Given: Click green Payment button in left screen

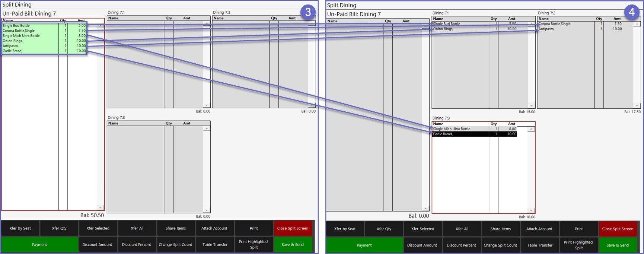Looking at the screenshot, I should pyautogui.click(x=39, y=245).
